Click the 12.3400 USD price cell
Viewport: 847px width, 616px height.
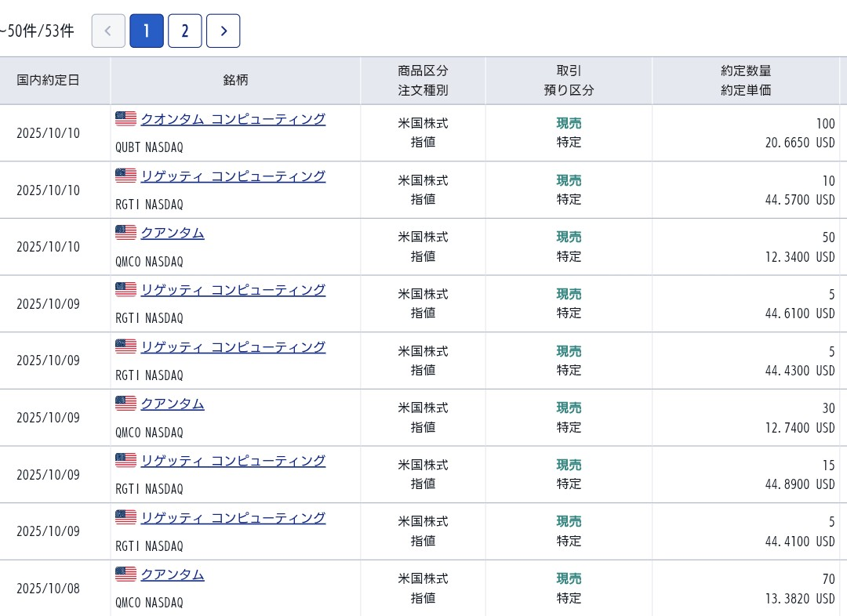point(800,257)
